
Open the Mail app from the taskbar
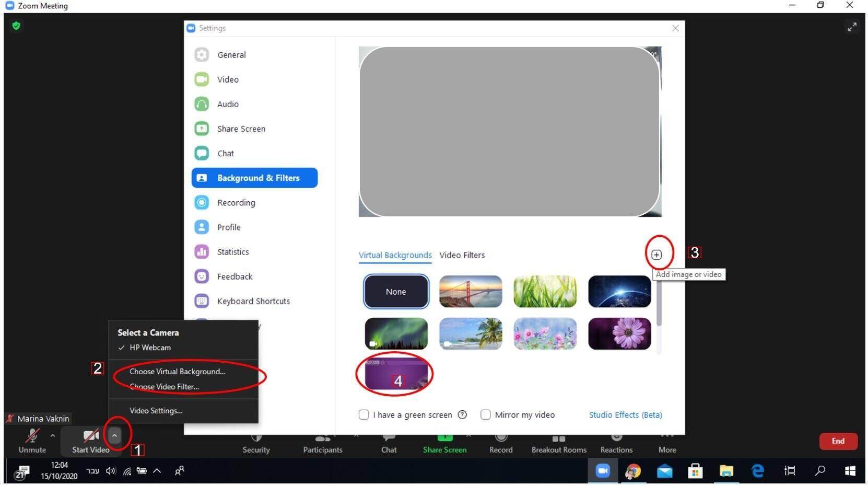664,471
